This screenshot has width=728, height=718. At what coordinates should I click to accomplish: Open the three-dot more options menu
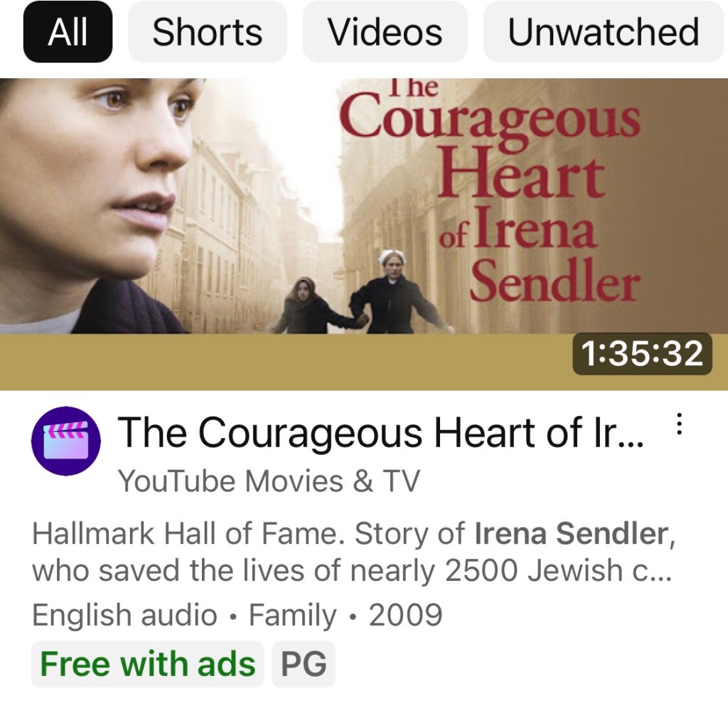coord(679,424)
